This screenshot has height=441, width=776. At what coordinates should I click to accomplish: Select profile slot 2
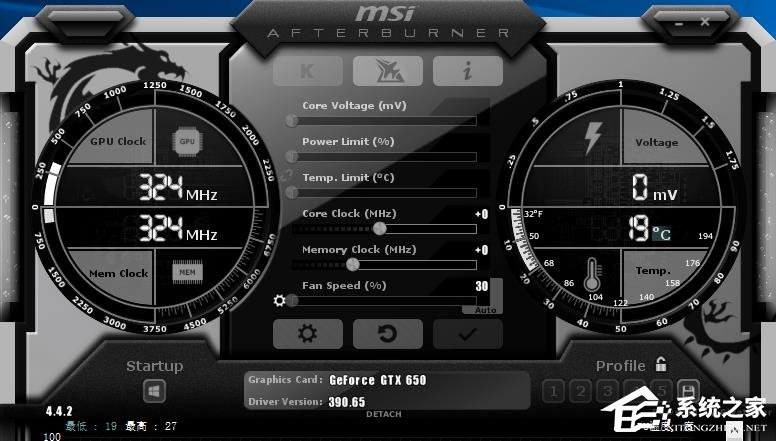(x=580, y=390)
